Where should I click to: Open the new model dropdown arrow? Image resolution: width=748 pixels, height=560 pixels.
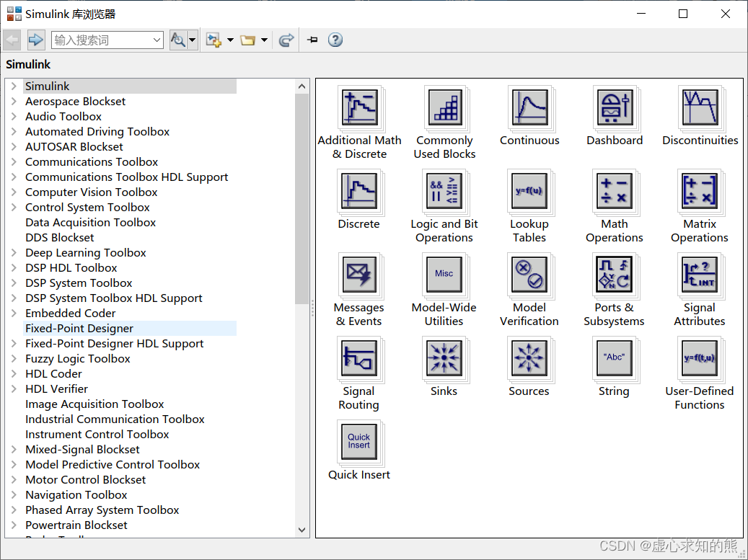tap(230, 40)
